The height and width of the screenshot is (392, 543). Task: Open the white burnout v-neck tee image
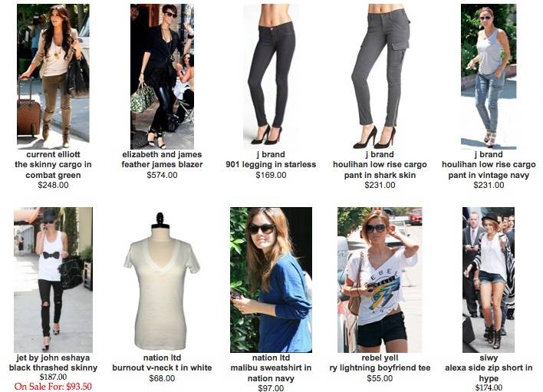162,281
